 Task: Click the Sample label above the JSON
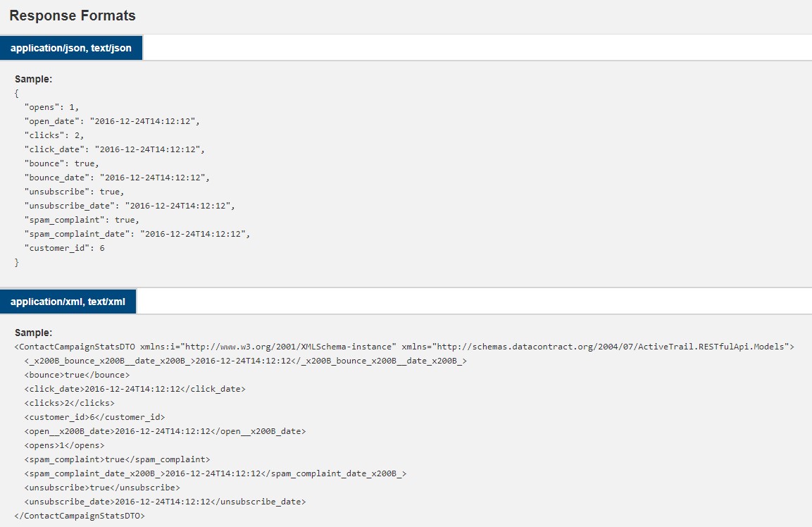click(x=34, y=79)
